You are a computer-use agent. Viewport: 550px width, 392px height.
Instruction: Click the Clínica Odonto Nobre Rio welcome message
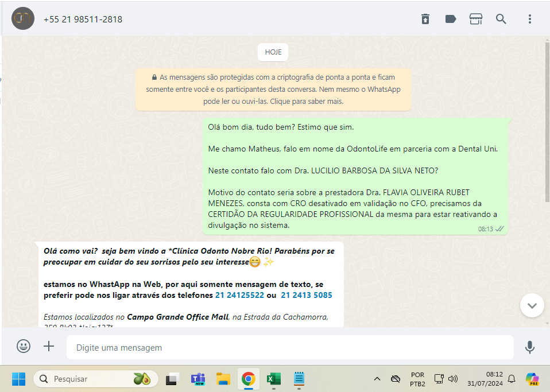pyautogui.click(x=191, y=284)
